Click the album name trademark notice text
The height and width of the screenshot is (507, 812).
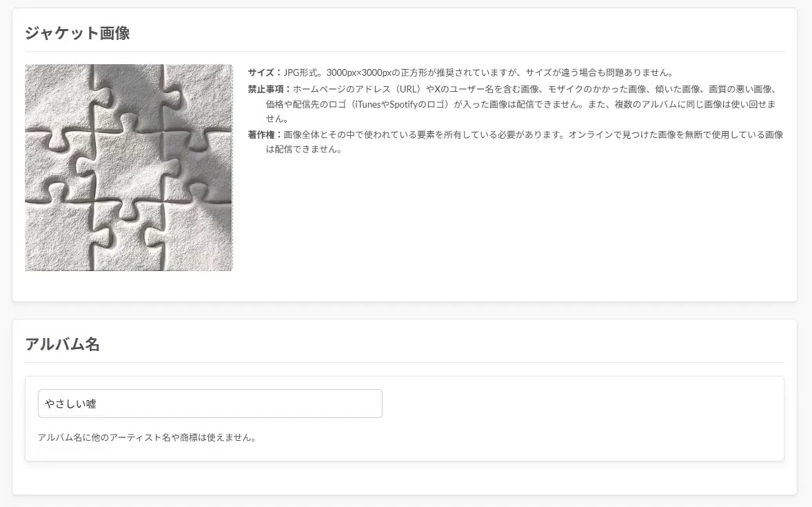[147, 437]
